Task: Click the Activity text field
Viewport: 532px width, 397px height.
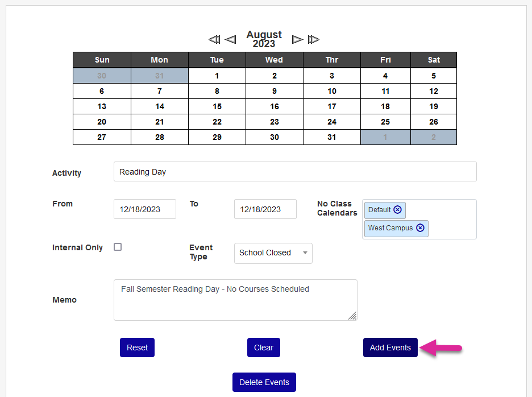Action: 294,172
